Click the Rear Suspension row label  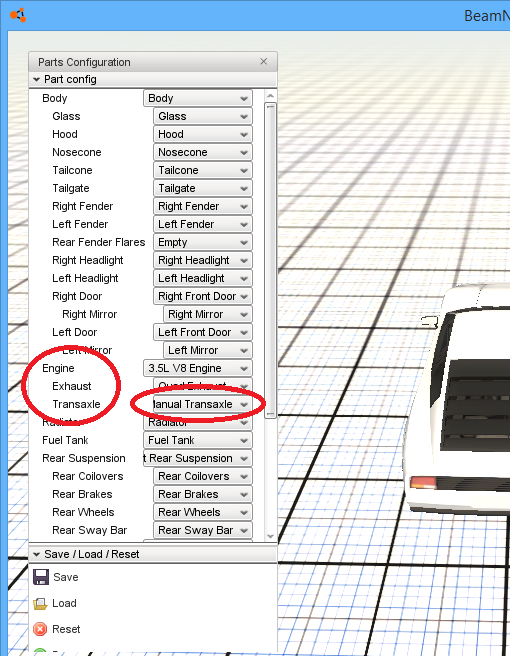[x=84, y=458]
